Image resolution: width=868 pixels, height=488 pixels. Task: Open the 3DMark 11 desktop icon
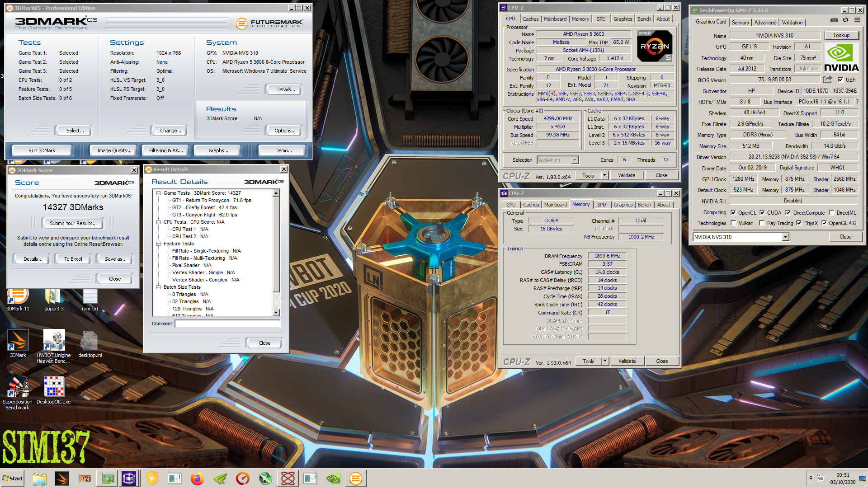coord(18,300)
